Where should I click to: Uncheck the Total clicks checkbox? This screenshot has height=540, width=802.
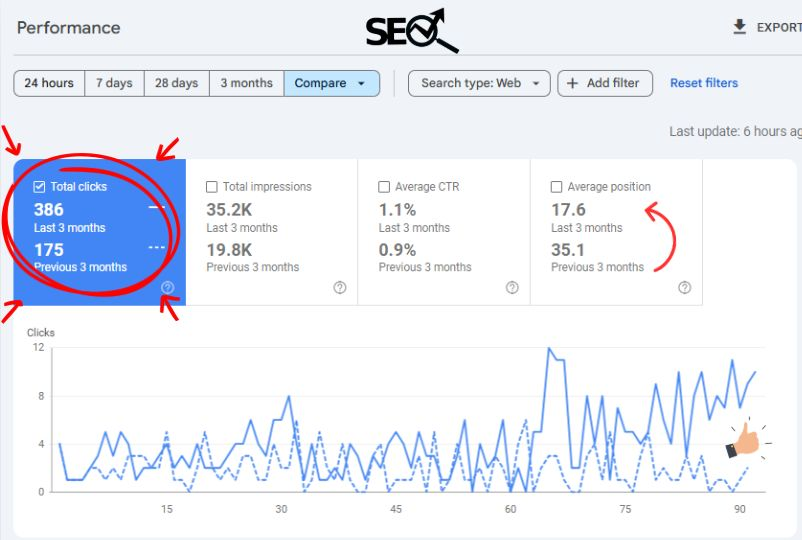pyautogui.click(x=39, y=187)
